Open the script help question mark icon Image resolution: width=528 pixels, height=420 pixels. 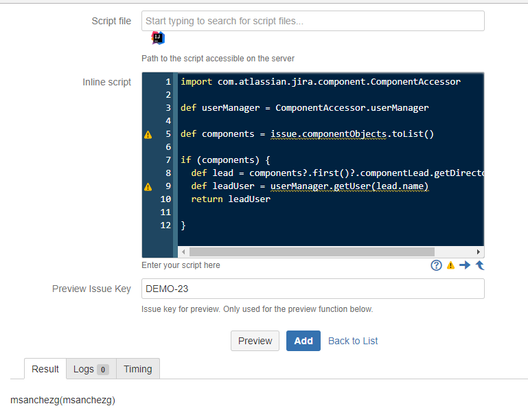click(x=436, y=265)
